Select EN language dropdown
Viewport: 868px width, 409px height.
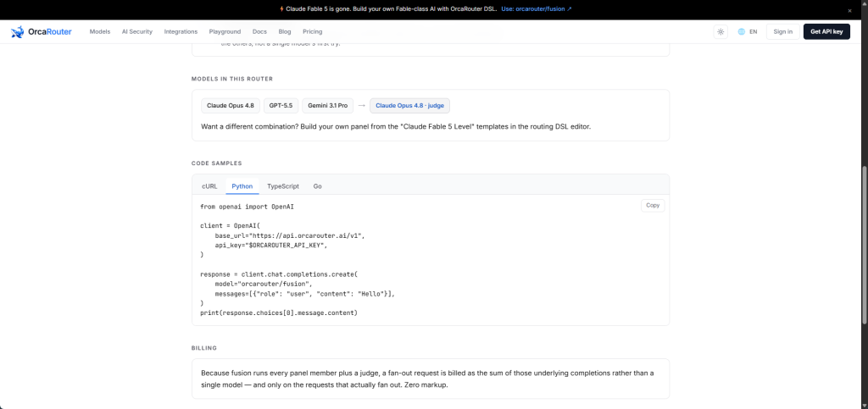tap(753, 31)
